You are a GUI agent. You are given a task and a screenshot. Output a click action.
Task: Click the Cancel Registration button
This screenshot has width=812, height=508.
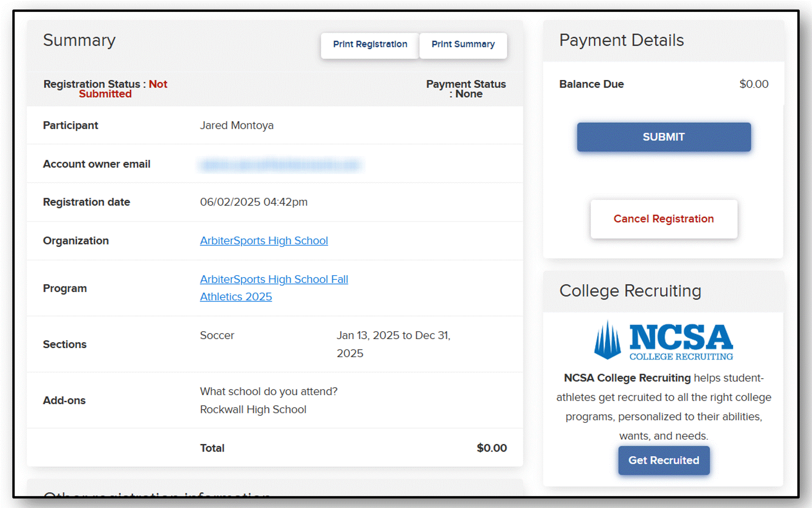[664, 219]
